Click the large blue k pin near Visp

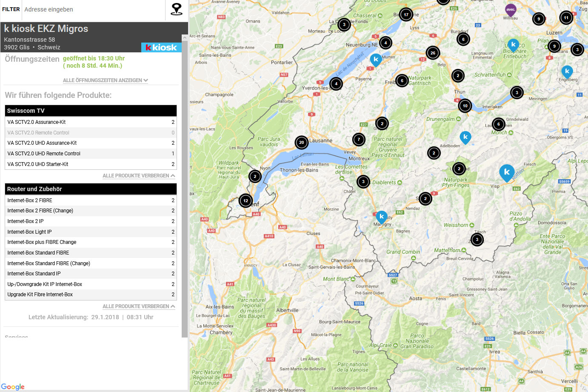[507, 172]
